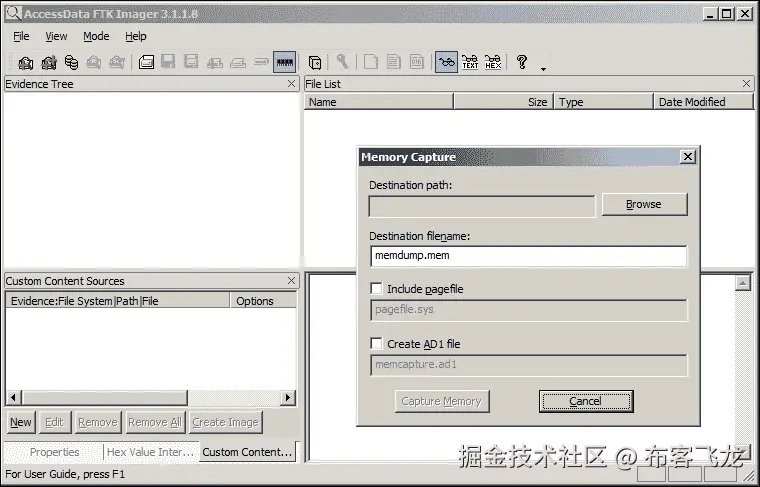The width and height of the screenshot is (760, 487).
Task: Open the Image Mounting toolbar icon
Action: pos(72,62)
